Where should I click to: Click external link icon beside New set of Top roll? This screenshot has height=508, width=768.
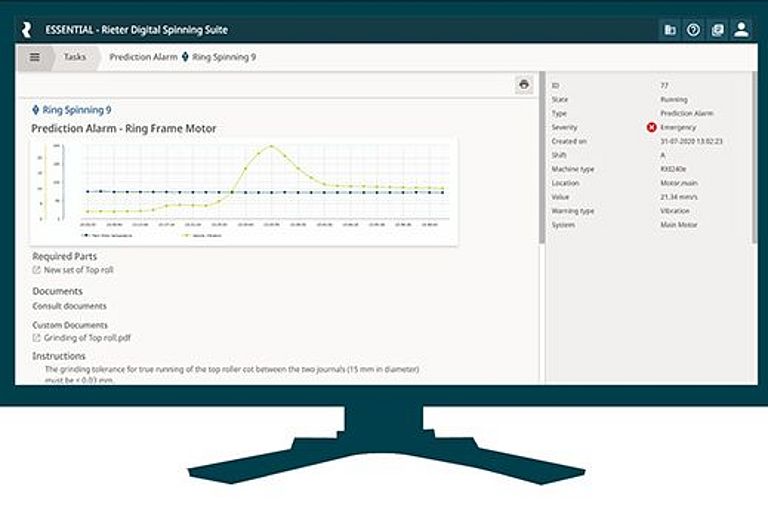coord(37,270)
